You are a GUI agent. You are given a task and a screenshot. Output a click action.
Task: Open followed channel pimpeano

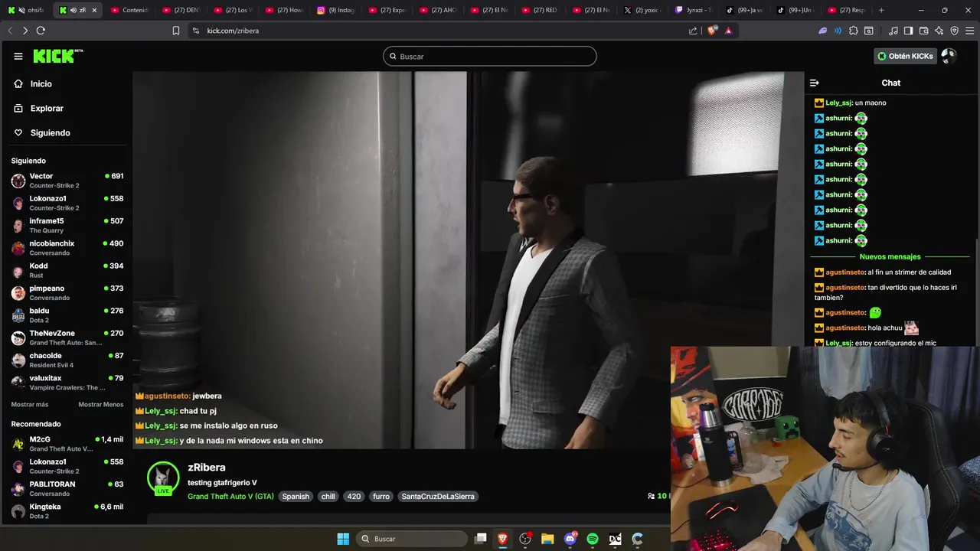point(67,293)
